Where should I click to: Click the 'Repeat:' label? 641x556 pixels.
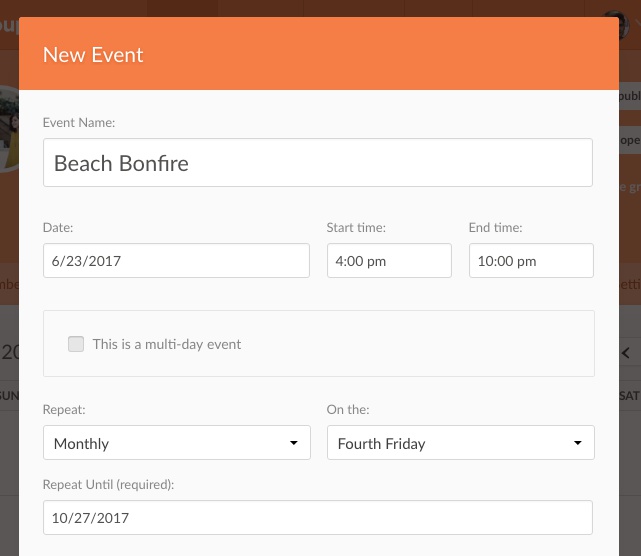64,410
